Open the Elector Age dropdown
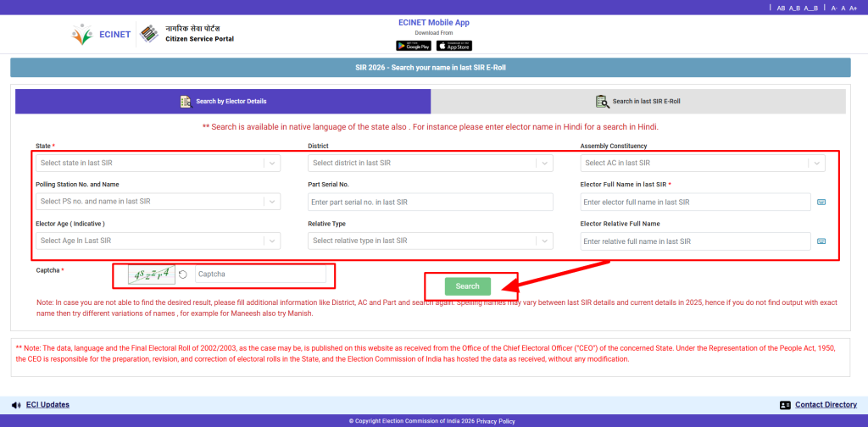Screen dimensions: 868x427 (158, 241)
